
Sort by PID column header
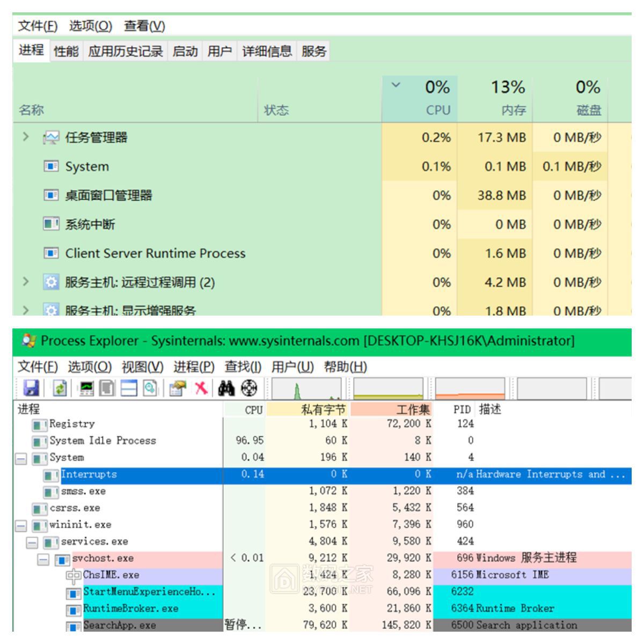(455, 410)
